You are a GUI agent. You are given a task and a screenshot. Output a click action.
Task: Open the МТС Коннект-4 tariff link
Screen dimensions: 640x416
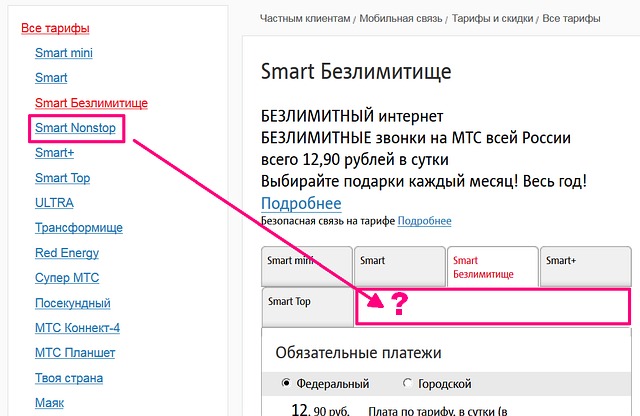click(78, 328)
